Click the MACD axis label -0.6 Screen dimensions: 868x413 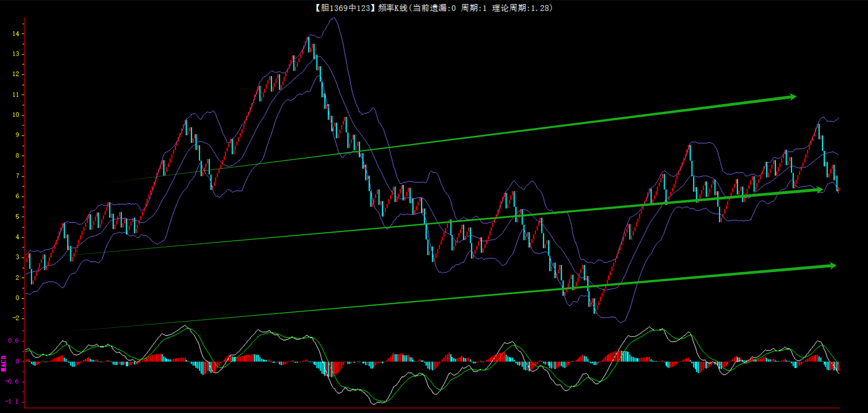[x=12, y=381]
